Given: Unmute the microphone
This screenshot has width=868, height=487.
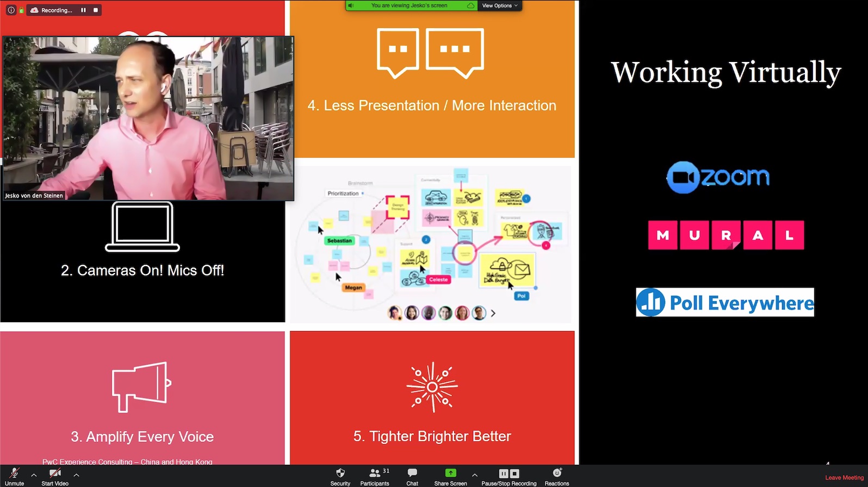Looking at the screenshot, I should (15, 476).
